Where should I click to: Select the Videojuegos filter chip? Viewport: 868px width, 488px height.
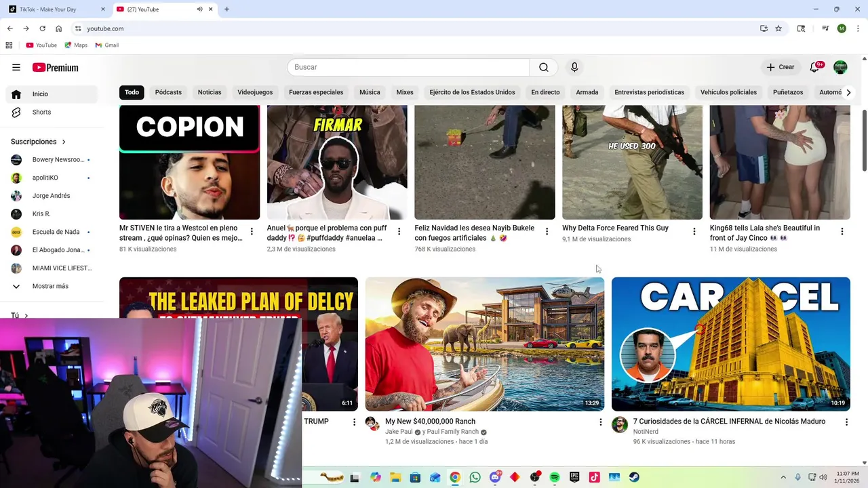click(x=255, y=92)
